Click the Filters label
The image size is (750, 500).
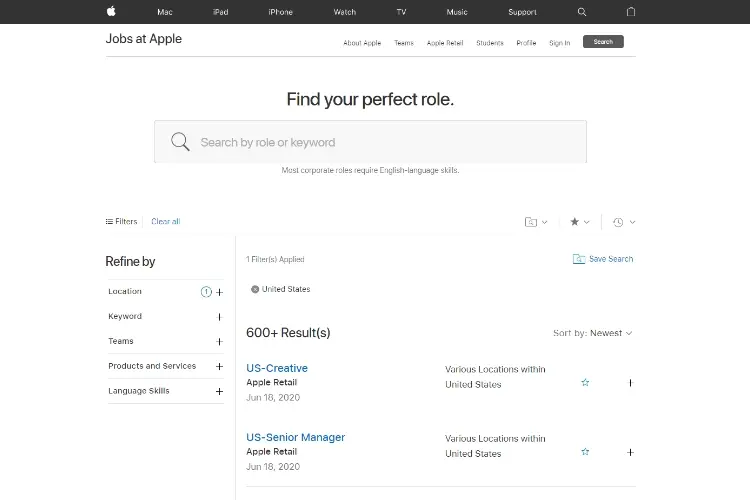[x=126, y=222]
